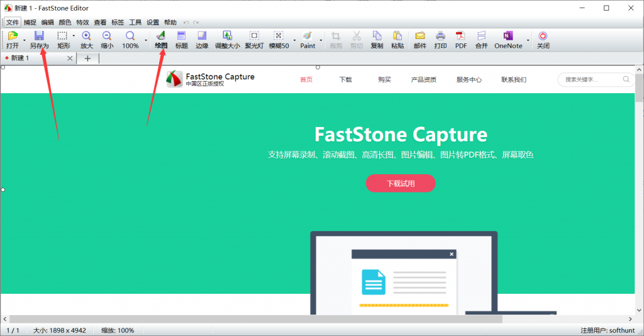The image size is (644, 336).
Task: Click the 边缘 (Edge) effect icon
Action: [x=202, y=40]
